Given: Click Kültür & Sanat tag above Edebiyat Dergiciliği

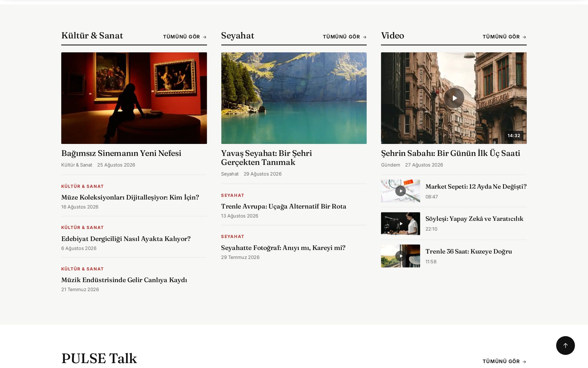Looking at the screenshot, I should pos(82,228).
